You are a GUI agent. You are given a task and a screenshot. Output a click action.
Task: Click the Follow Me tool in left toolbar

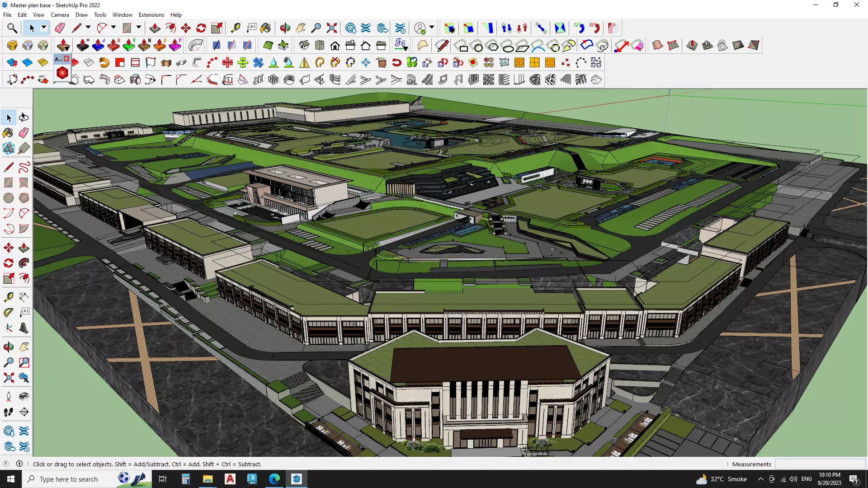click(24, 263)
